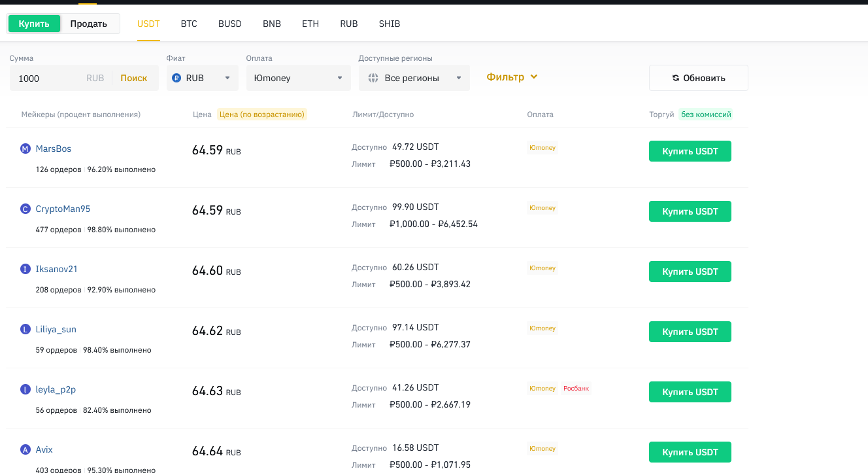Click the price 64.63 RUB
The image size is (868, 473).
click(x=216, y=391)
